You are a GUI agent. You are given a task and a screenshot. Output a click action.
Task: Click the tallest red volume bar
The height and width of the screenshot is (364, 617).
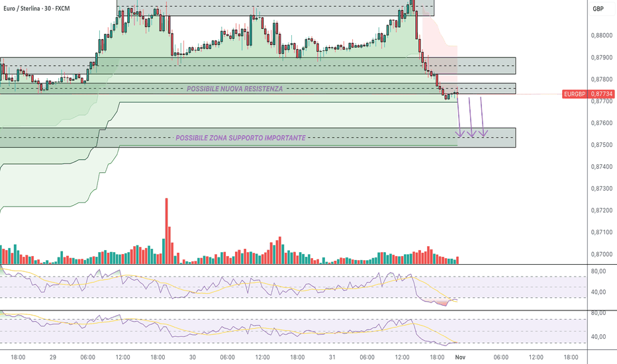(166, 231)
